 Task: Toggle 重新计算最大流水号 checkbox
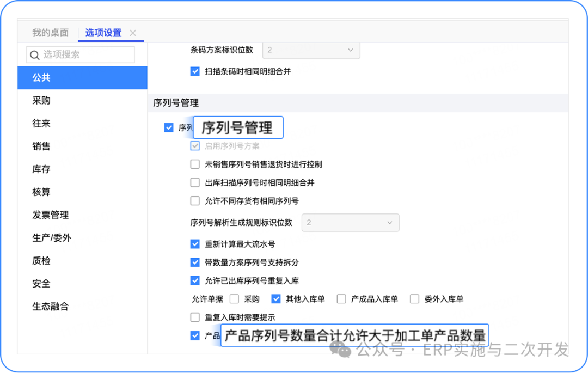195,244
